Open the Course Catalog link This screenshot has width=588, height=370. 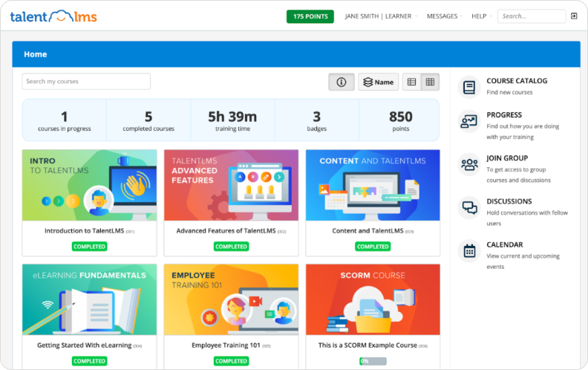click(517, 81)
